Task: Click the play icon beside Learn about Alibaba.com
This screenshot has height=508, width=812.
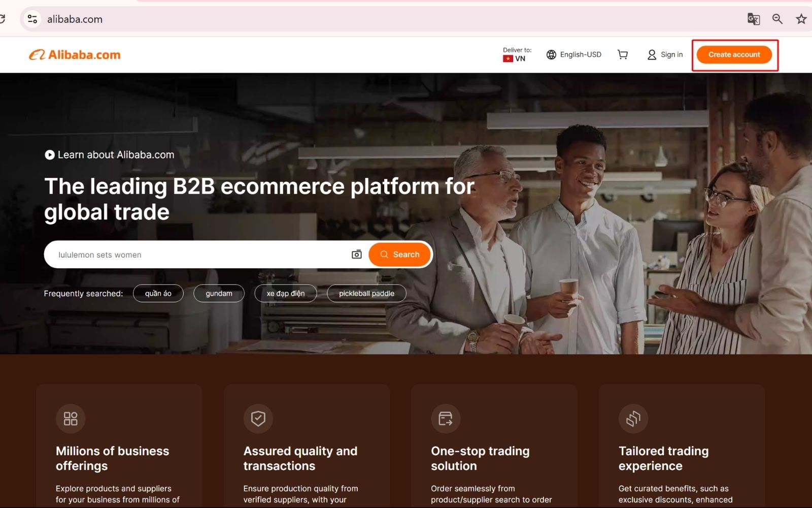Action: coord(50,155)
